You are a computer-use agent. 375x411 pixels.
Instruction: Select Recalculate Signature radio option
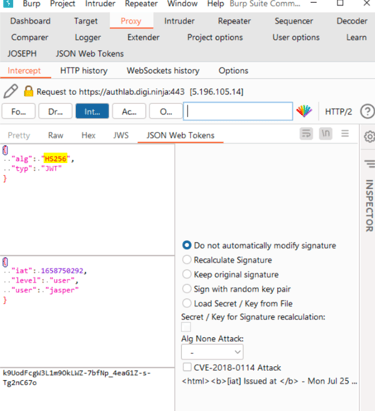(x=187, y=260)
